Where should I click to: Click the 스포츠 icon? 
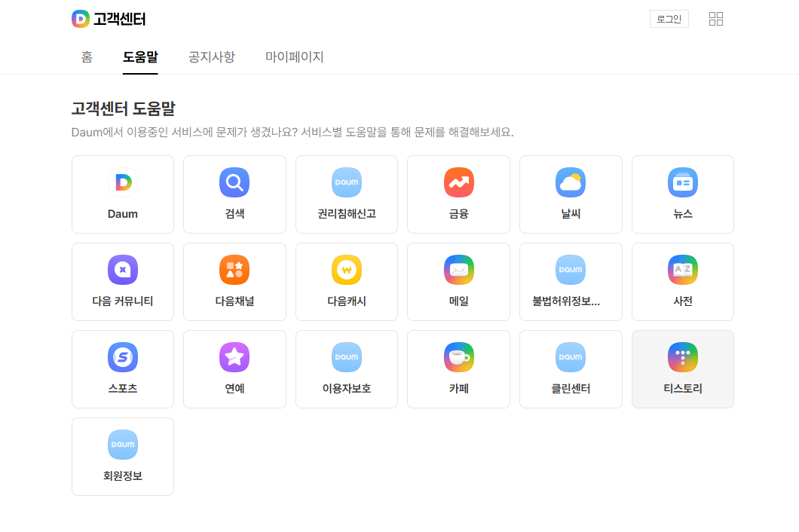pyautogui.click(x=123, y=357)
